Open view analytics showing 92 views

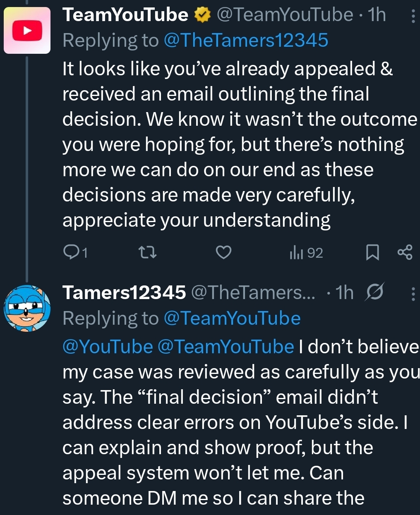[306, 252]
